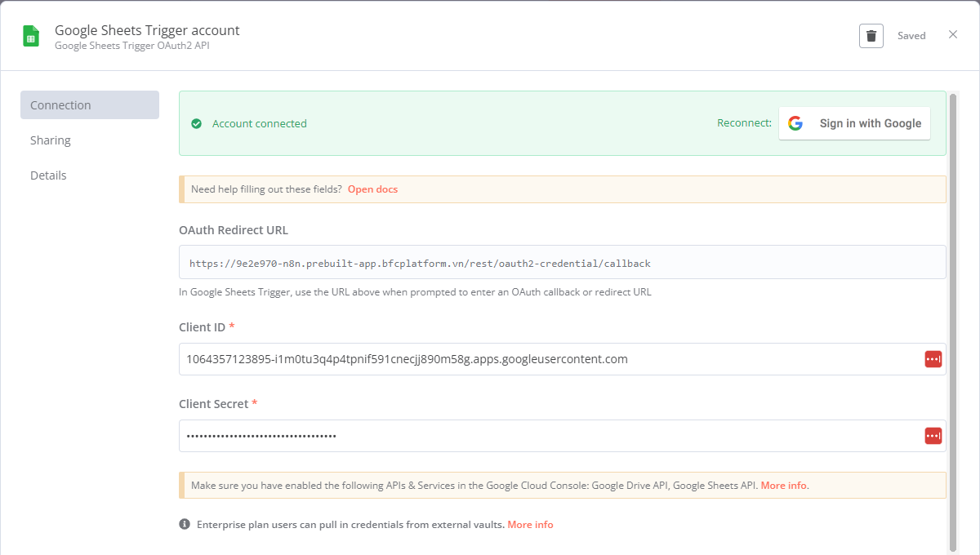Open docs link for field help

click(372, 189)
